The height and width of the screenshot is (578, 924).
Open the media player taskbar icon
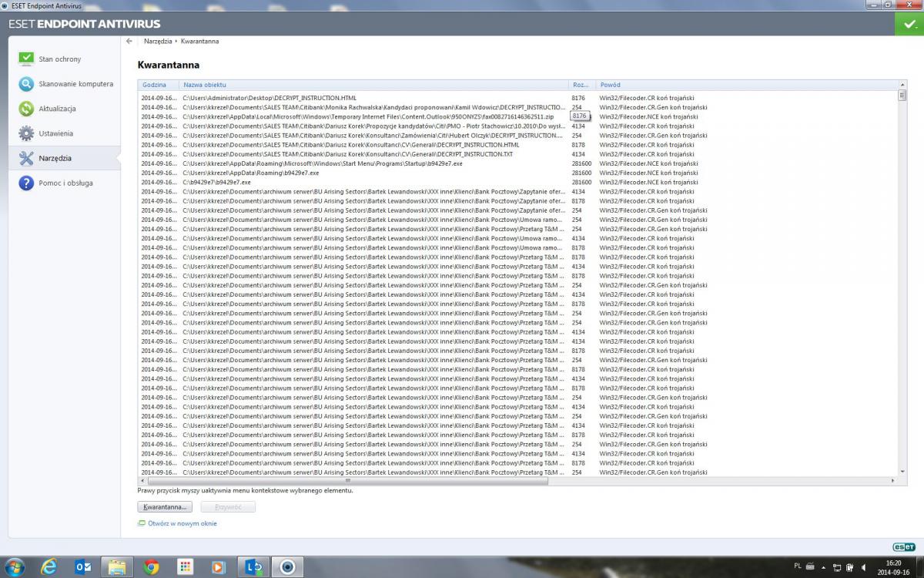click(x=219, y=566)
